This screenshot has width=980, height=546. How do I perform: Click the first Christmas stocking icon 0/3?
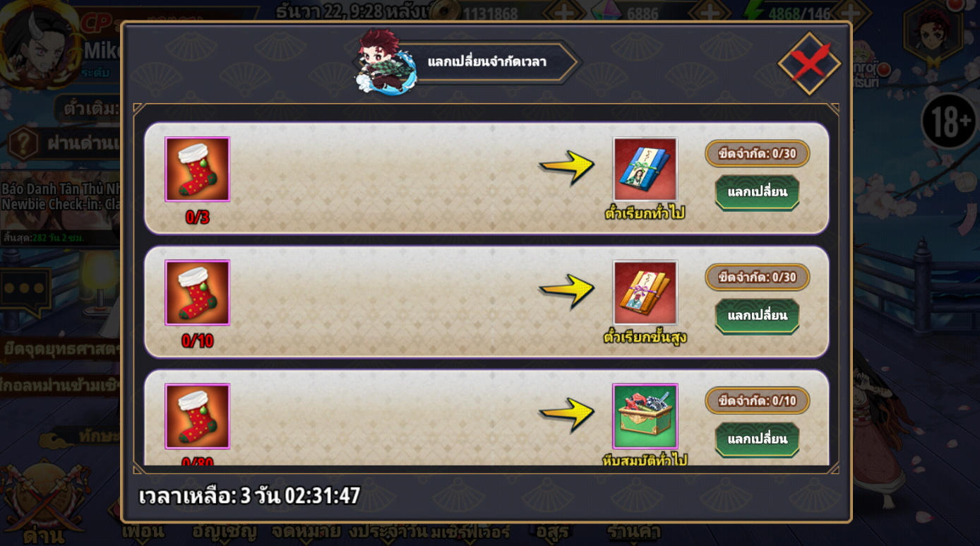[197, 170]
